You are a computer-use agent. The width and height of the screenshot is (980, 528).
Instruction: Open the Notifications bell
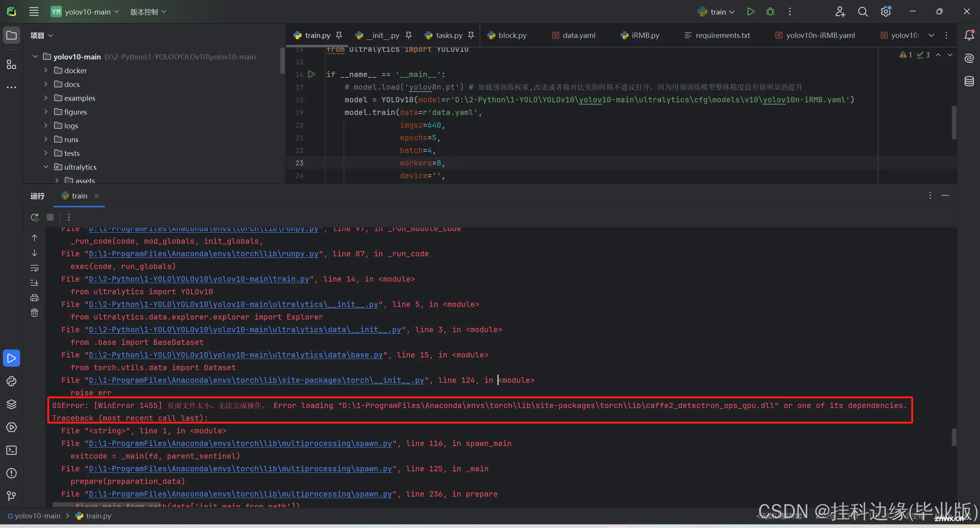pyautogui.click(x=969, y=35)
